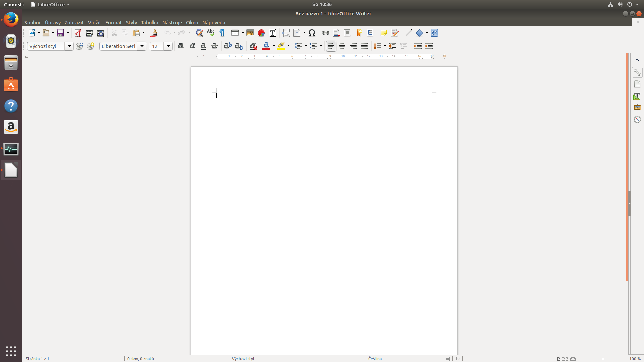Insert a bookmark
644x362 pixels.
(x=359, y=33)
